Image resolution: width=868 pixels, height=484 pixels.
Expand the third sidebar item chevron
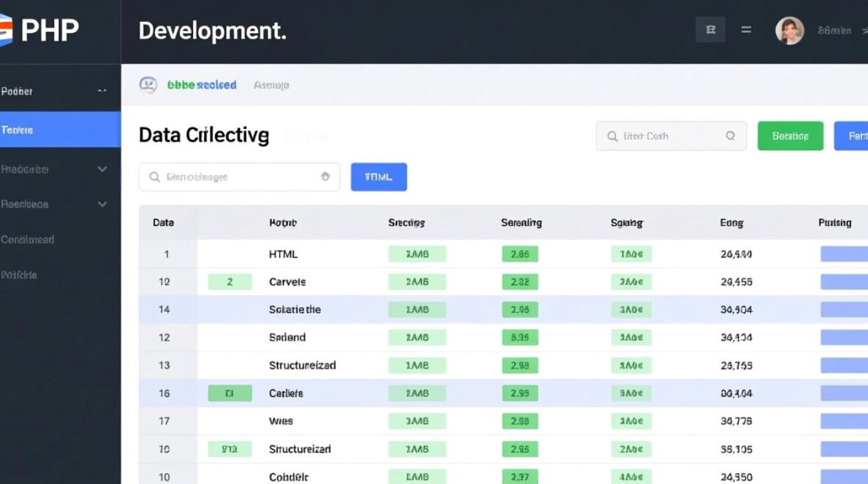[102, 169]
